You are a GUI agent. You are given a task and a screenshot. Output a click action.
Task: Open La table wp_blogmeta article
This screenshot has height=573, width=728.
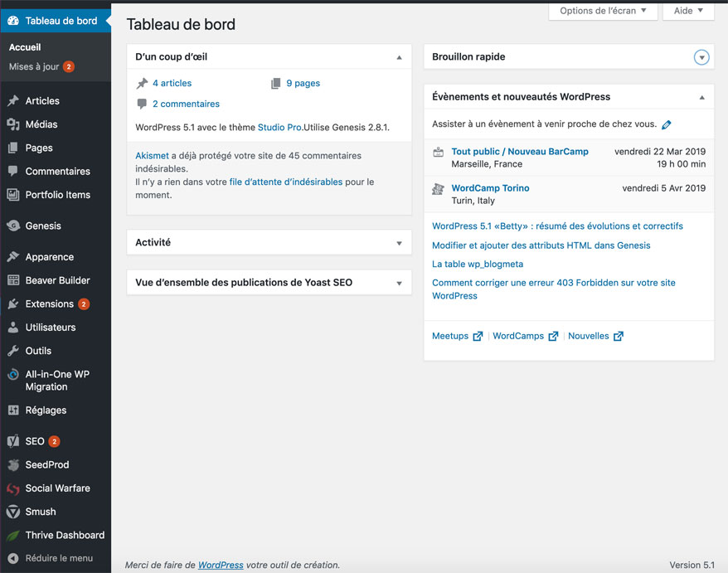478,265
